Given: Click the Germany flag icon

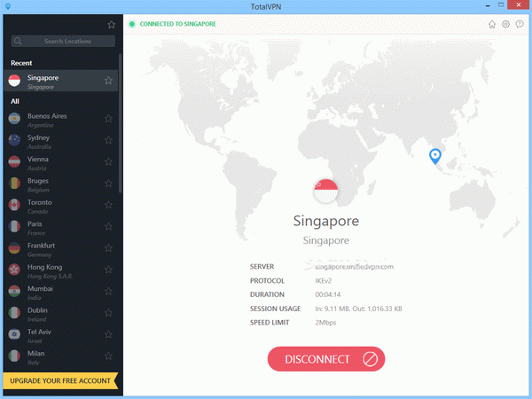Looking at the screenshot, I should click(14, 248).
